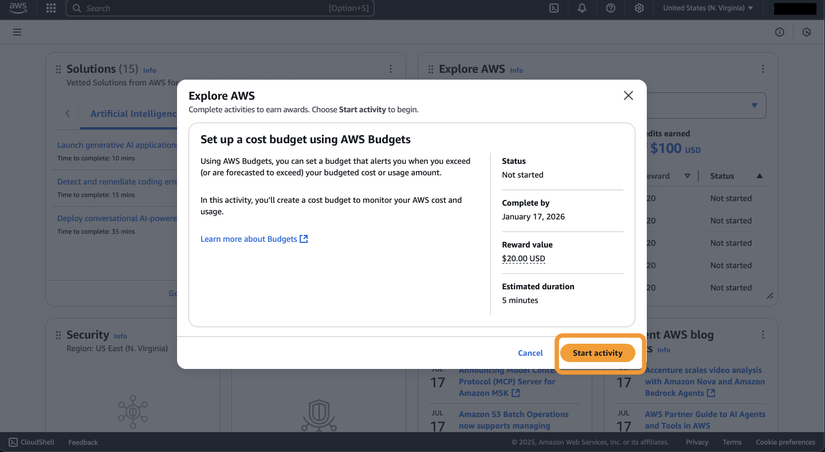Open the notifications bell
The width and height of the screenshot is (825, 452).
pos(582,8)
